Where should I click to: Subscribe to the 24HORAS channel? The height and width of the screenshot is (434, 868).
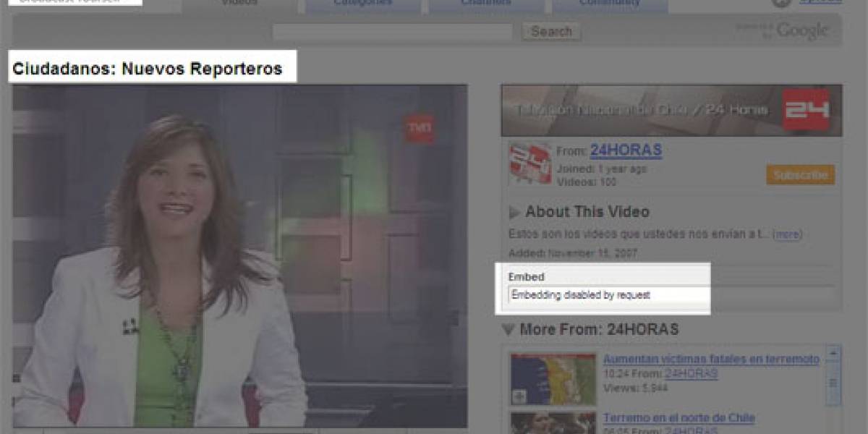coord(800,175)
